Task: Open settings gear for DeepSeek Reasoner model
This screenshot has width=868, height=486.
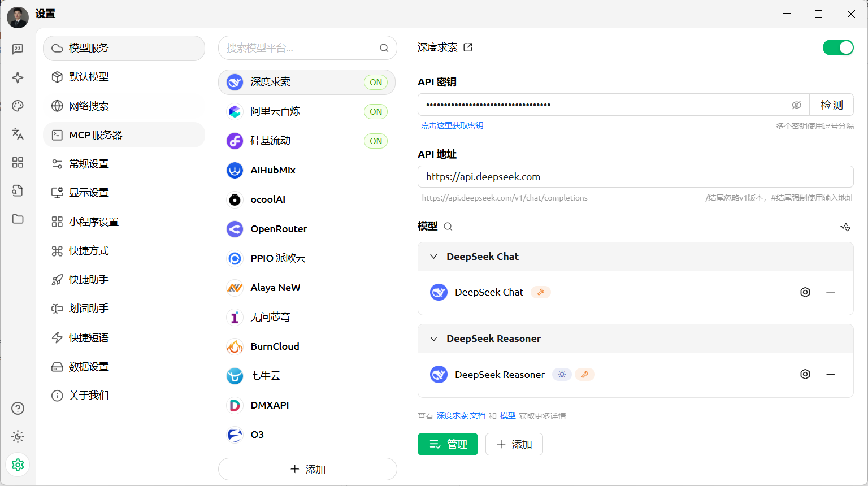Action: tap(805, 374)
